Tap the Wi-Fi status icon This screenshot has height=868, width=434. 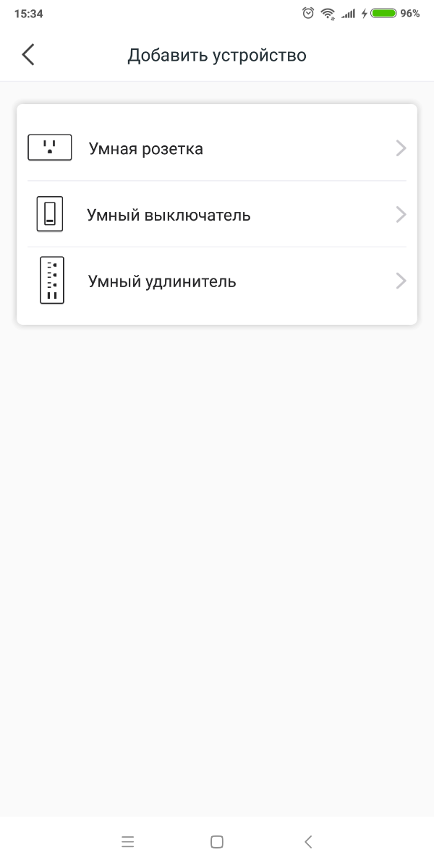pyautogui.click(x=328, y=13)
